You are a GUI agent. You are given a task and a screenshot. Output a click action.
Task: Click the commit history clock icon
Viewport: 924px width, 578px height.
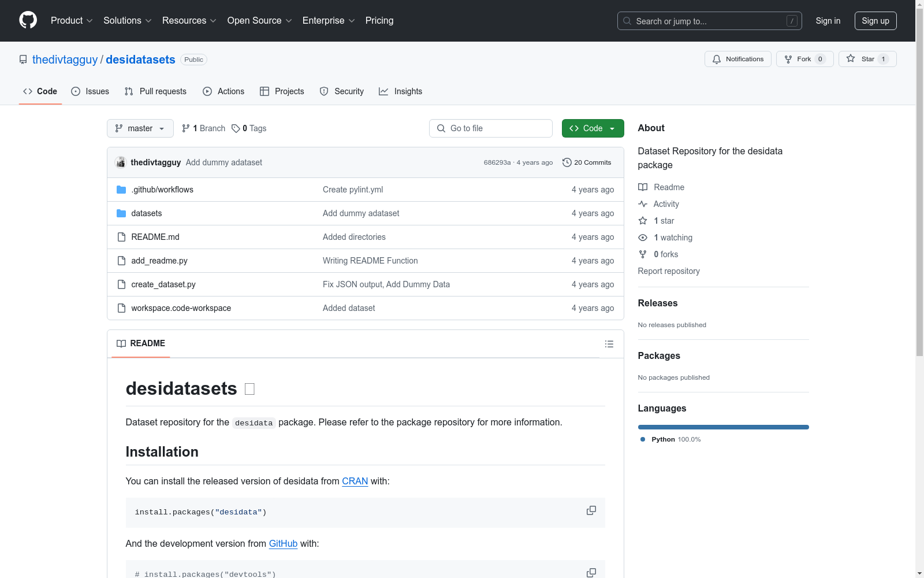pos(567,162)
